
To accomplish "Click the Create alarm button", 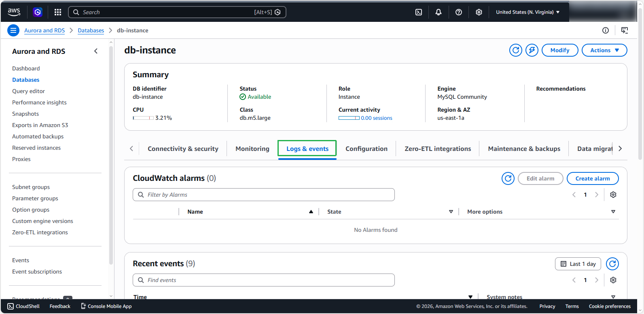I will pos(593,178).
